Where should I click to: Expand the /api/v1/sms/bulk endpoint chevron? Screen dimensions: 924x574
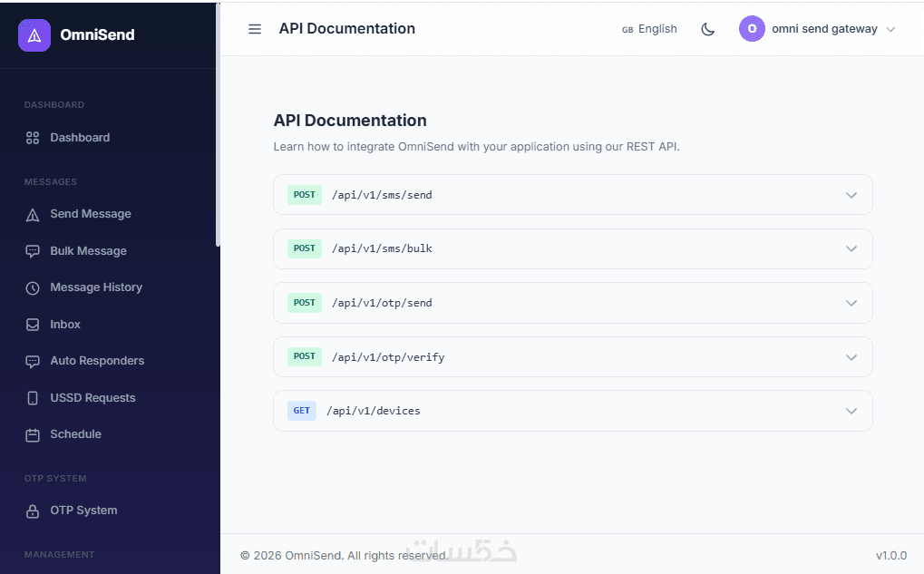pos(851,248)
